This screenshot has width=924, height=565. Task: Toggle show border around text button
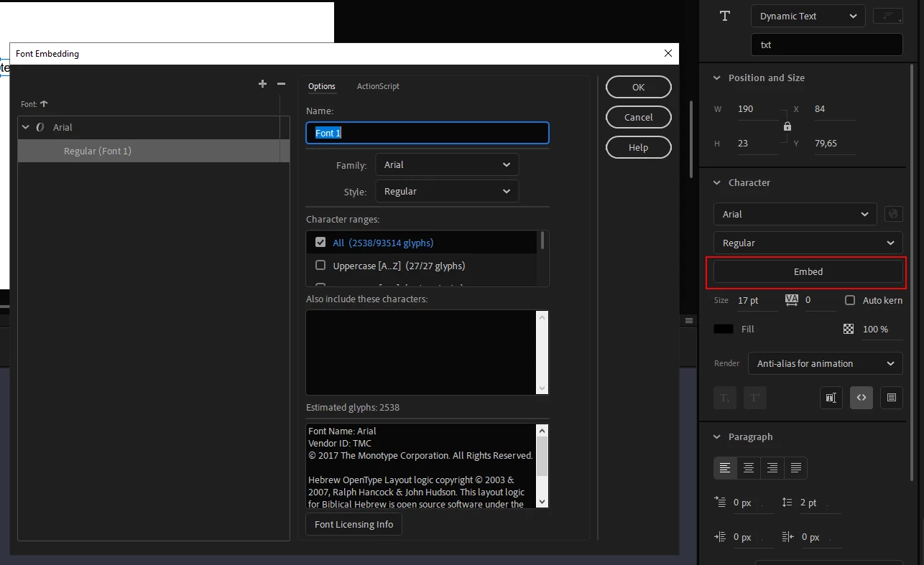click(x=892, y=398)
